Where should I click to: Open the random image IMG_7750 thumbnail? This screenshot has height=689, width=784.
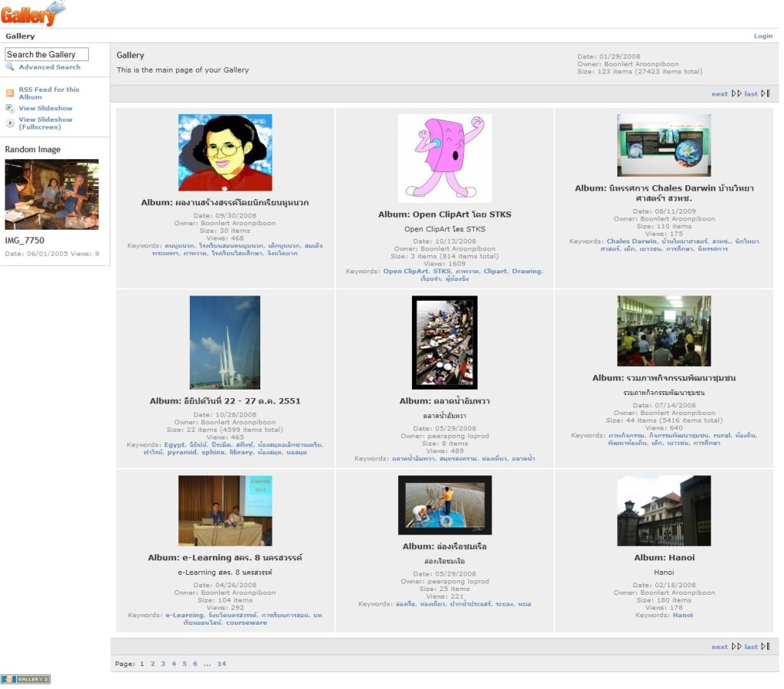(x=51, y=194)
